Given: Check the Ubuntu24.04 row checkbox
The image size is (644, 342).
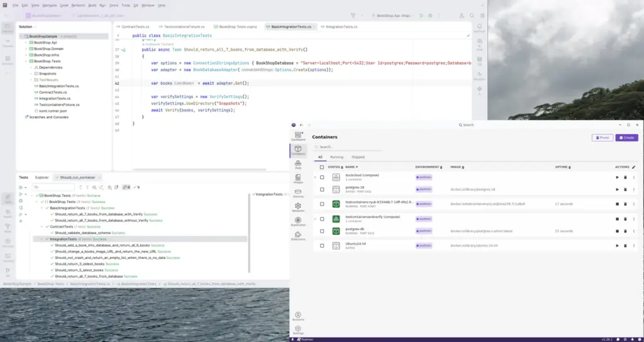Looking at the screenshot, I should pyautogui.click(x=322, y=246).
